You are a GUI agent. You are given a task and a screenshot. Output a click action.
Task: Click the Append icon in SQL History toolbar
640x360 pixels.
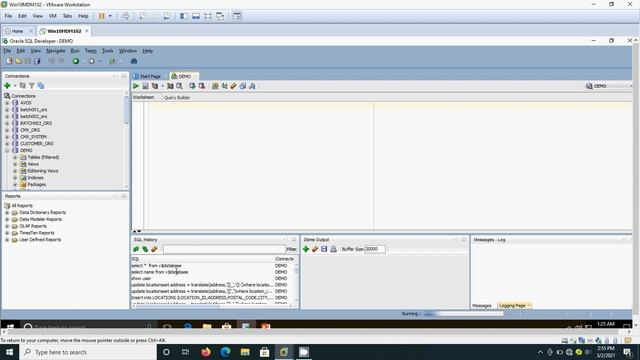coord(136,249)
